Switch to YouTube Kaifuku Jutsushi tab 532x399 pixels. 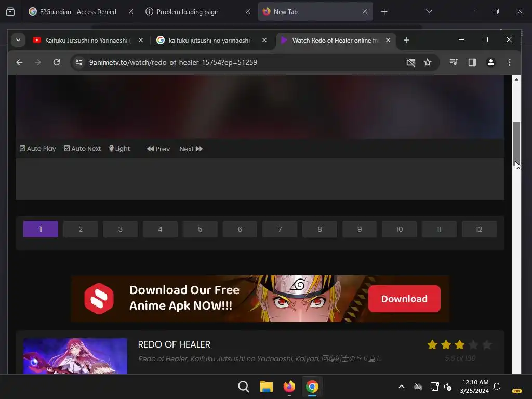coord(83,41)
